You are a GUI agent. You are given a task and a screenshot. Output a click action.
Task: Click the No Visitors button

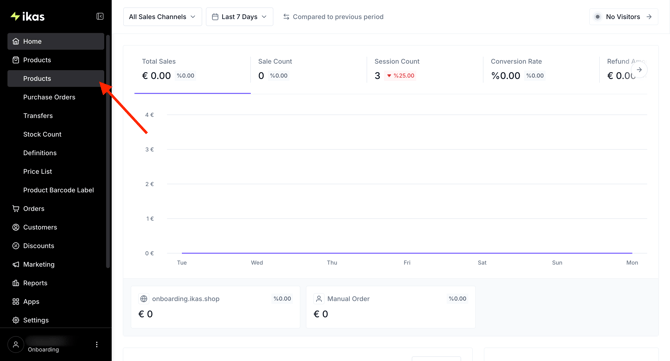[623, 17]
